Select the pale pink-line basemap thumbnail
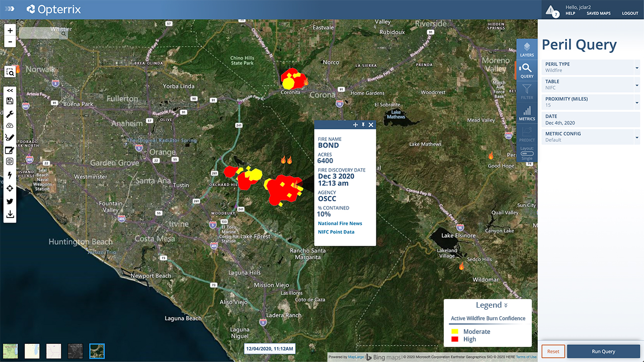 53,351
